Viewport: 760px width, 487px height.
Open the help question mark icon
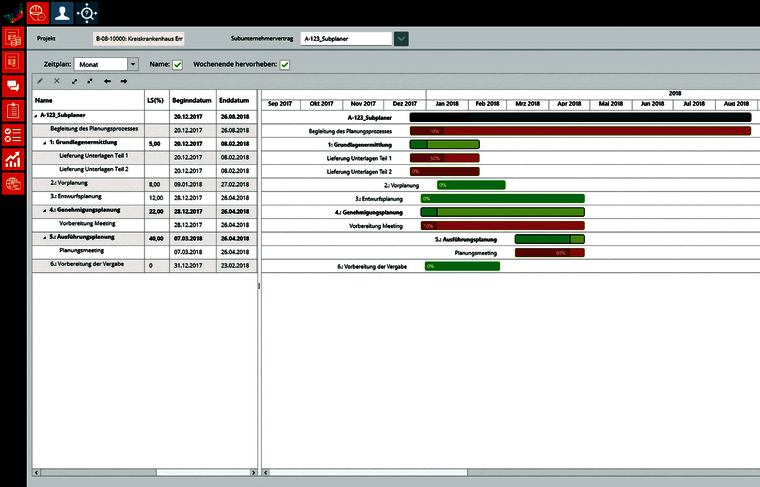tap(87, 13)
